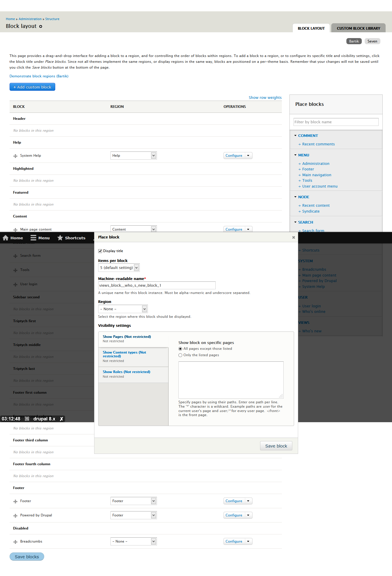Select the Only the listed pages radio
392x576 pixels.
pos(180,355)
